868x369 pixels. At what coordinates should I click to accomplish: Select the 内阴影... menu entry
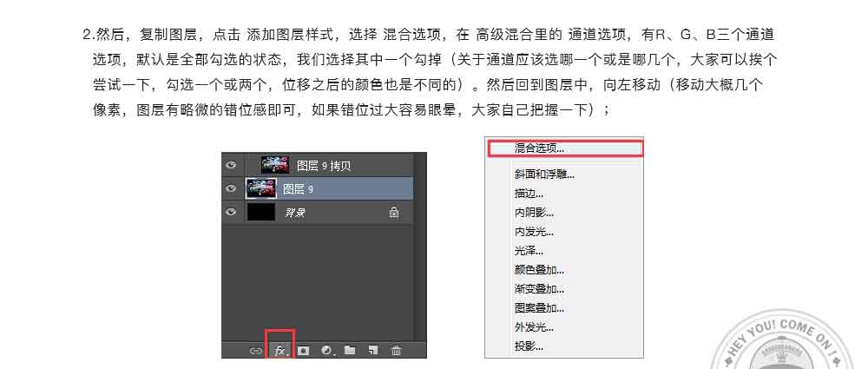[x=534, y=212]
